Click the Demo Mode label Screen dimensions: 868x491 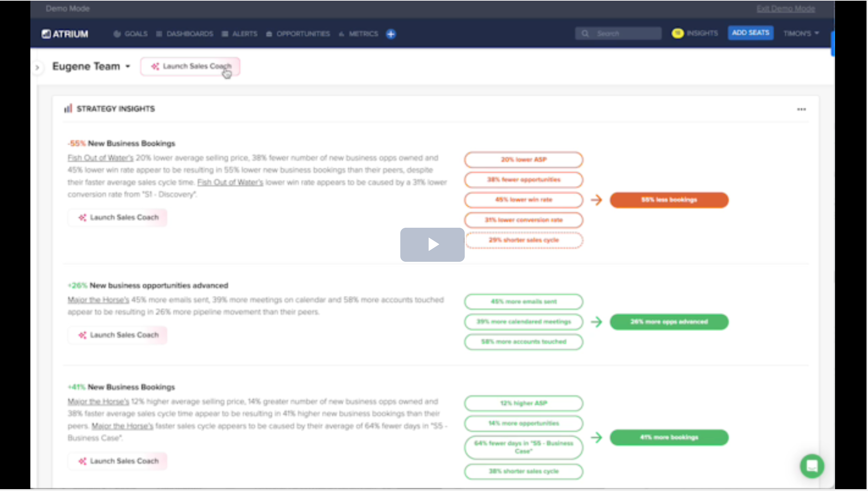[x=68, y=8]
